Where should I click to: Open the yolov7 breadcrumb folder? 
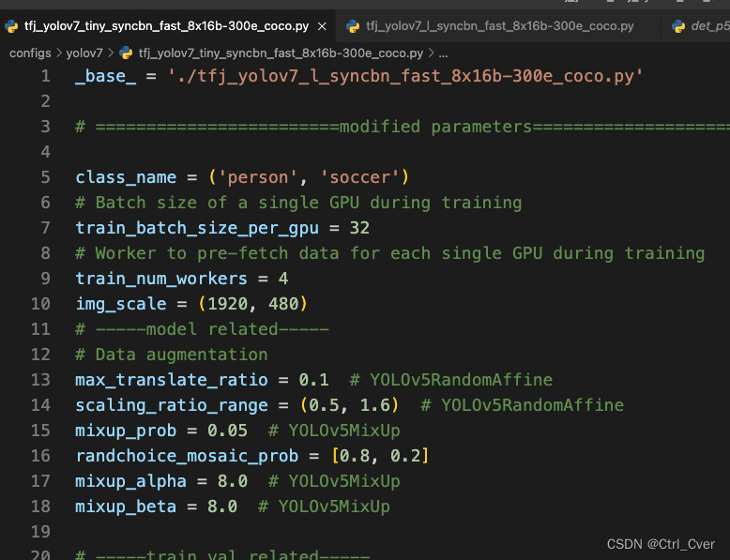point(84,53)
